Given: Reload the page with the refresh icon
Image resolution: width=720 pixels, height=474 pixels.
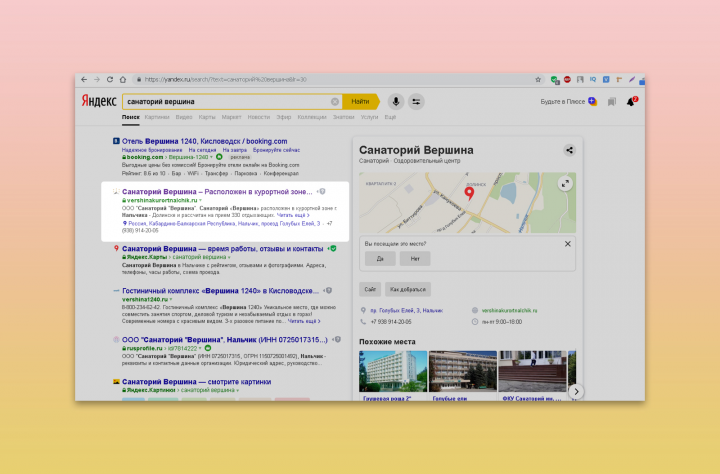Looking at the screenshot, I should click(x=110, y=79).
